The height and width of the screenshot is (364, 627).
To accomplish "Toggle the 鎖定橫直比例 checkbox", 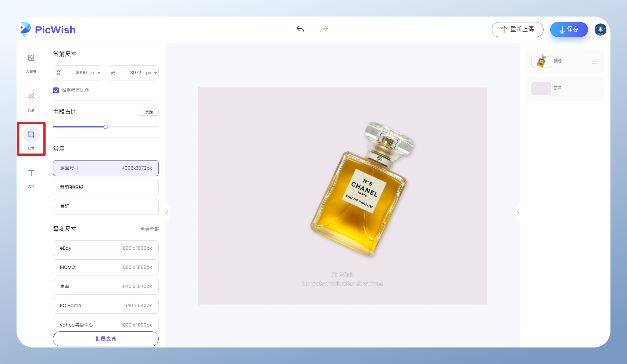I will point(56,90).
